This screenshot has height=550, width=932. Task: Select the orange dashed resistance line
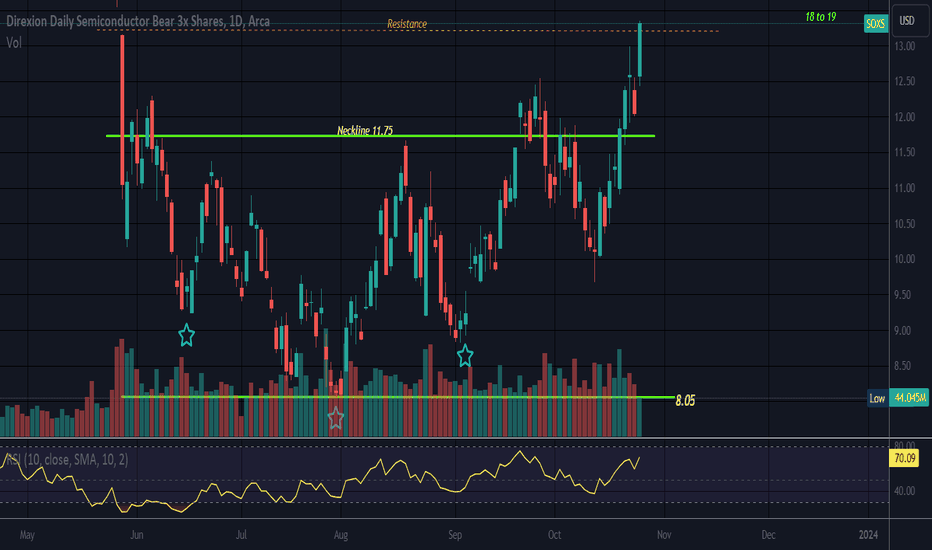(x=408, y=30)
